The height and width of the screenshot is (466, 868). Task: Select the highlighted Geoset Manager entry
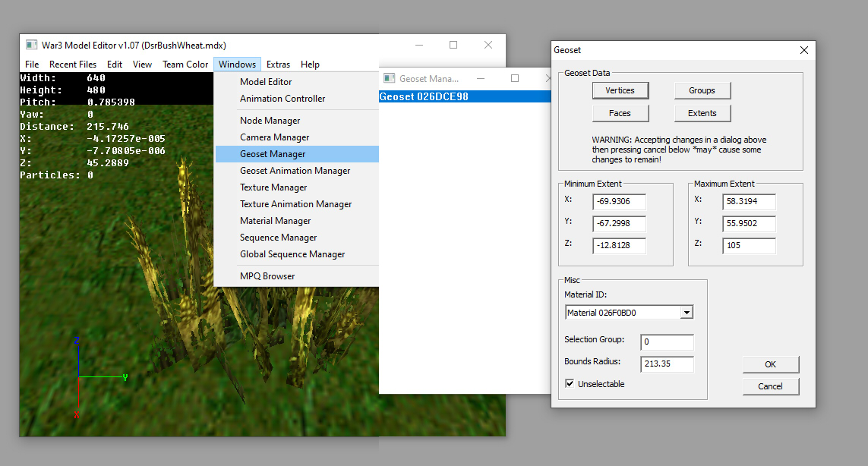[x=297, y=154]
